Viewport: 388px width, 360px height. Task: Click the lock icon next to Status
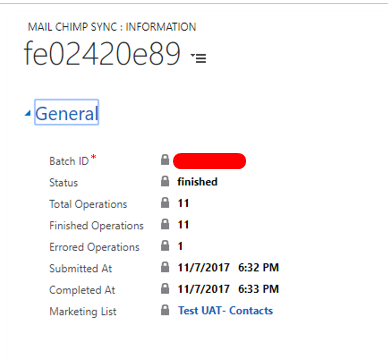(x=165, y=181)
